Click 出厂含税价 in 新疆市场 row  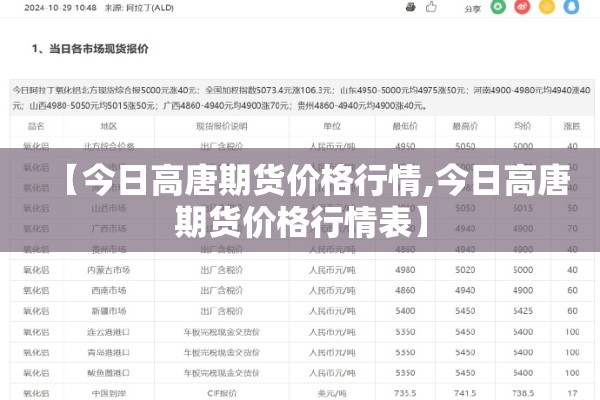click(222, 311)
